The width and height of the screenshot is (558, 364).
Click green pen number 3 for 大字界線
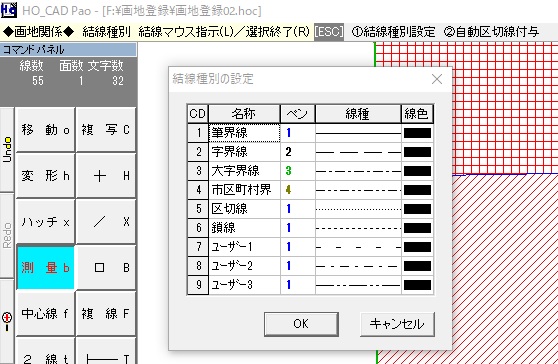click(298, 171)
